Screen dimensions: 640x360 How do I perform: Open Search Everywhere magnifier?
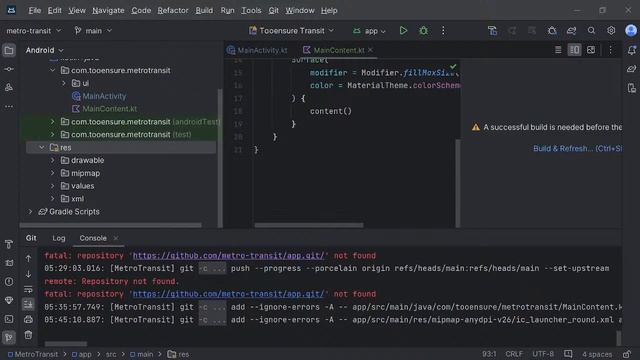pyautogui.click(x=591, y=31)
